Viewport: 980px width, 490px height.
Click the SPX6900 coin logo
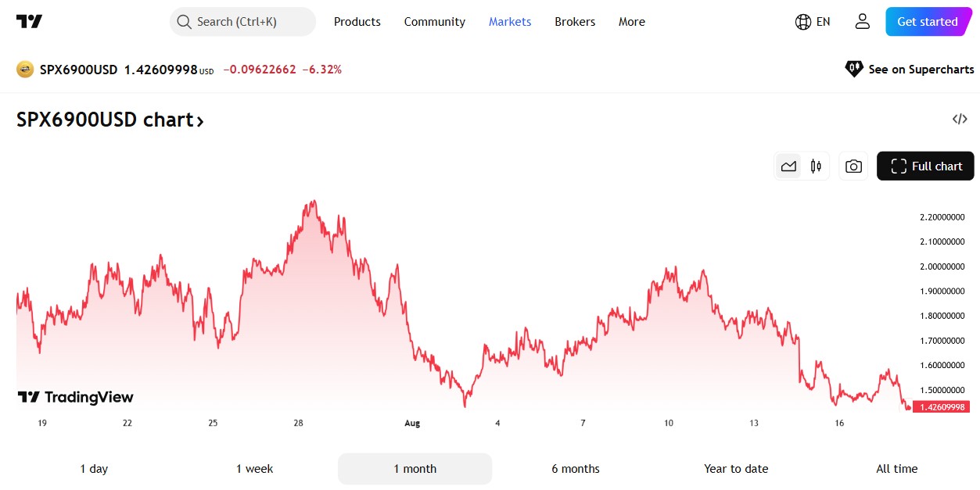25,70
